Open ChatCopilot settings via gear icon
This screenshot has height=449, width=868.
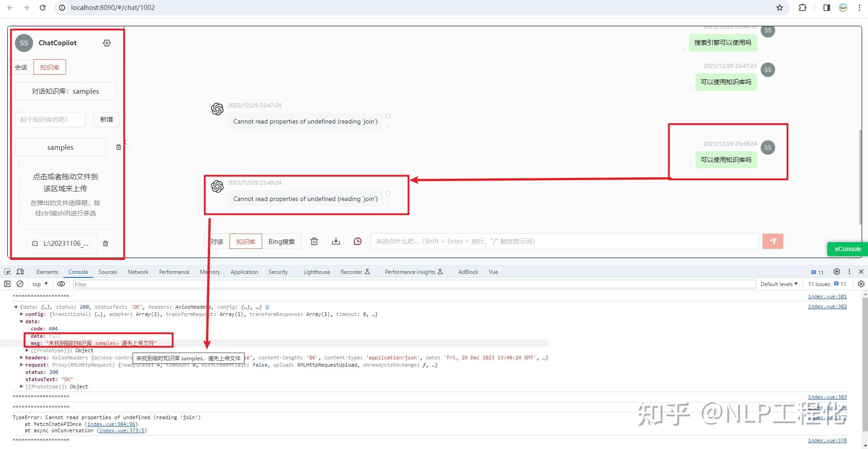pos(107,43)
